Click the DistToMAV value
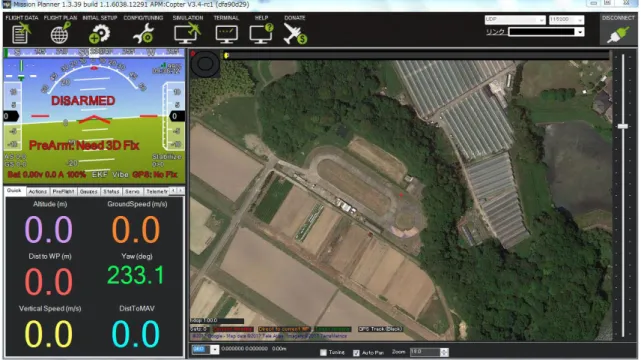Viewport: 641px width, 360px height. coord(136,334)
